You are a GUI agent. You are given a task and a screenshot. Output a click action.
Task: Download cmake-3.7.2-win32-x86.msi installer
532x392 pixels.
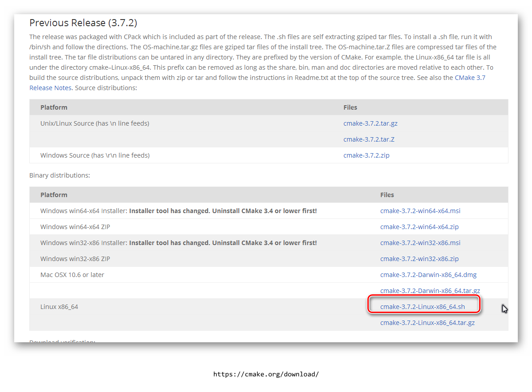tap(420, 243)
